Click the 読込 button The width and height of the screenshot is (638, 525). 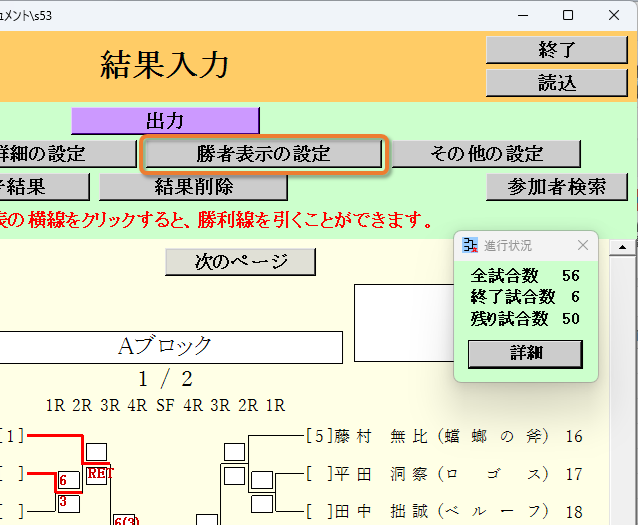point(557,83)
